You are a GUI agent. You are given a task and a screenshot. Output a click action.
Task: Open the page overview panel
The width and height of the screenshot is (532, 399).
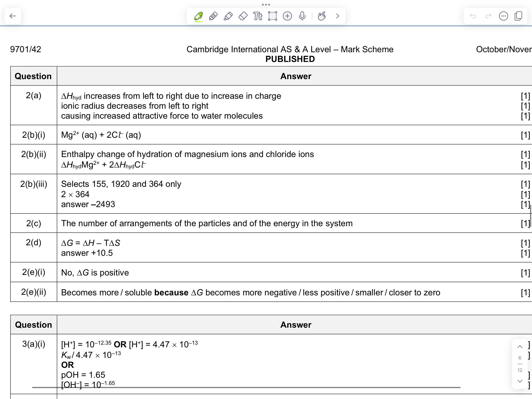click(x=518, y=16)
